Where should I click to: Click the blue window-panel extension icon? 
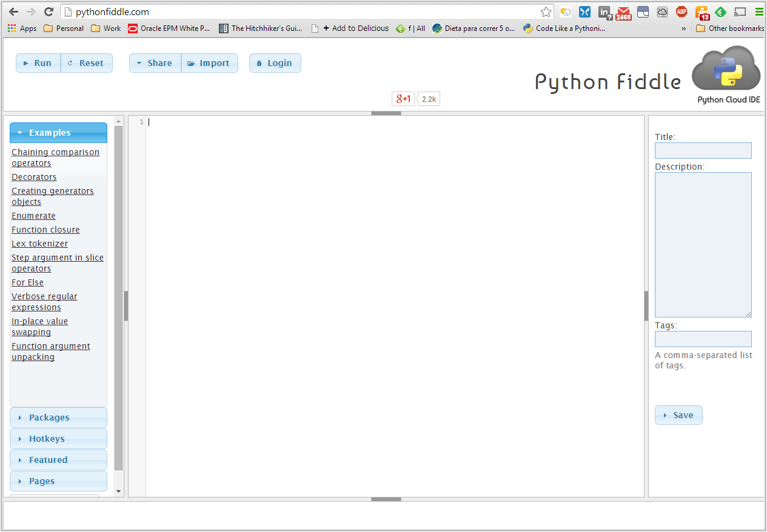(643, 12)
